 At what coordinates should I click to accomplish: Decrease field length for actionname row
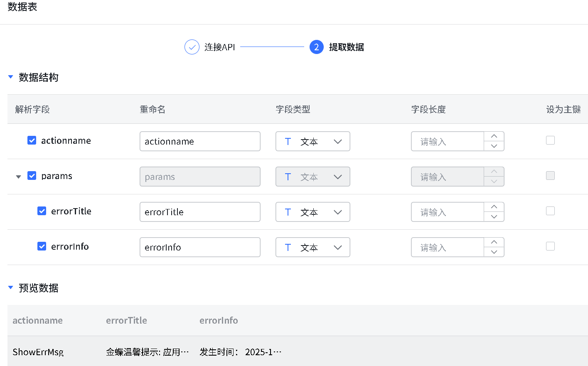[x=494, y=146]
